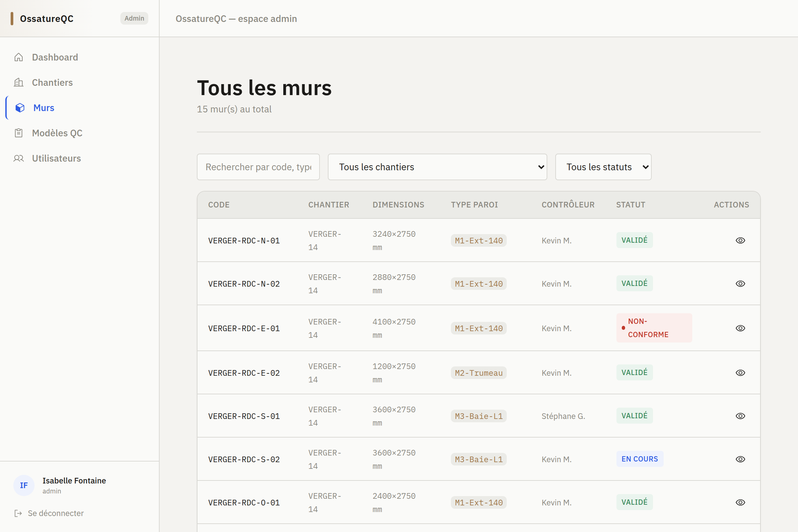Screen dimensions: 798x532
Task: Select the Murs menu item
Action: tap(79, 107)
